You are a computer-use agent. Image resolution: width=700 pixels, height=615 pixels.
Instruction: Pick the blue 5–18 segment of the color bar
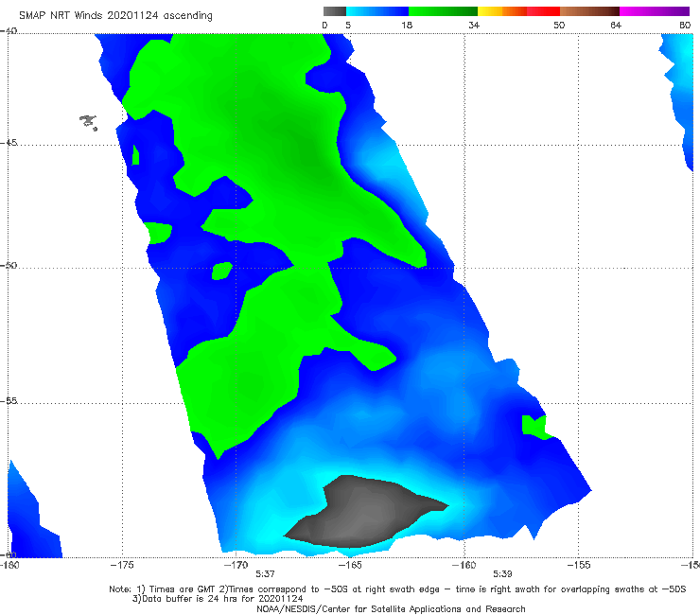(x=377, y=11)
